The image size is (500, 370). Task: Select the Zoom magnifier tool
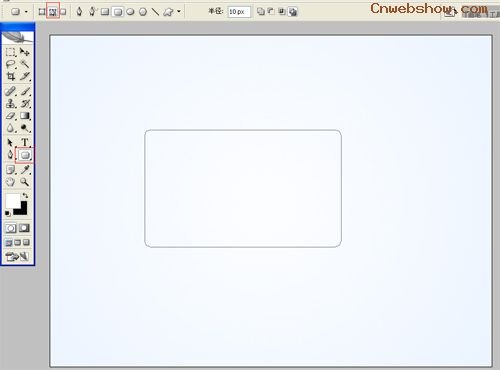coord(24,182)
